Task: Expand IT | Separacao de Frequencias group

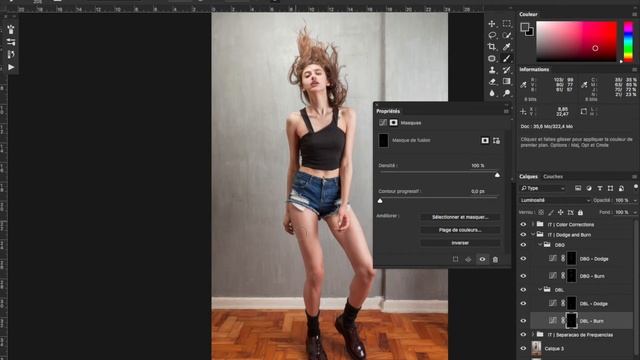Action: (x=533, y=335)
